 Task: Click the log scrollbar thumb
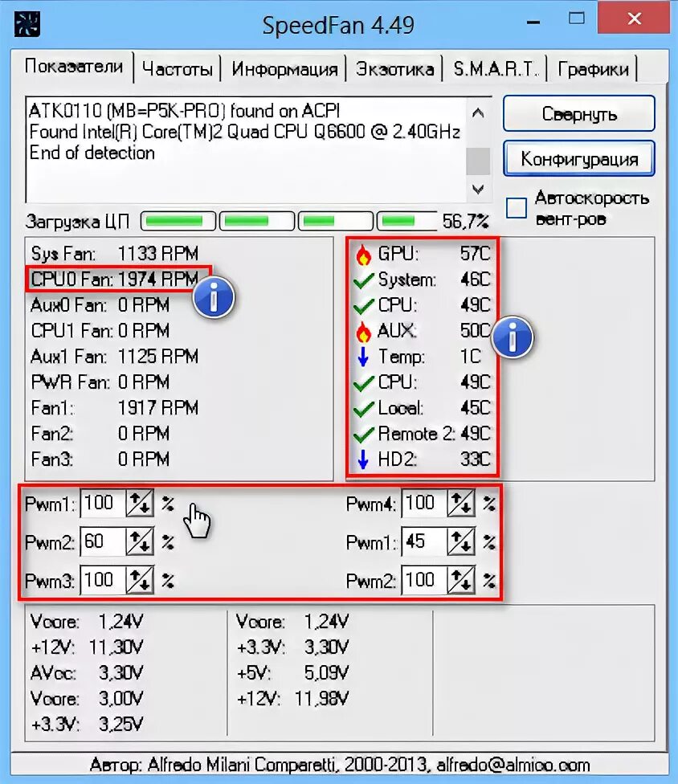point(478,161)
